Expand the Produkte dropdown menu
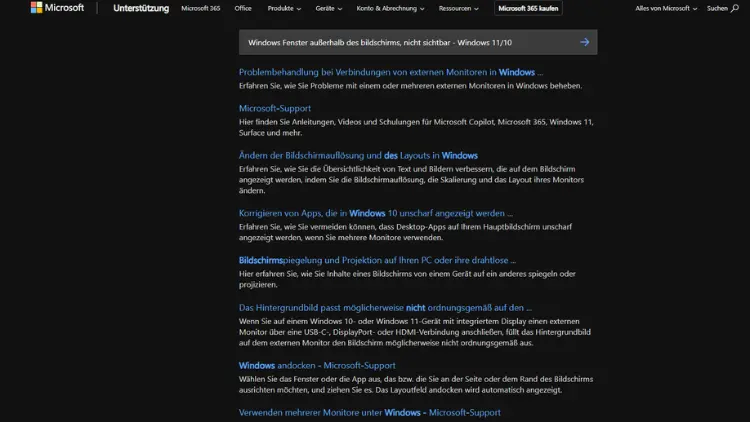The image size is (750, 422). click(284, 9)
